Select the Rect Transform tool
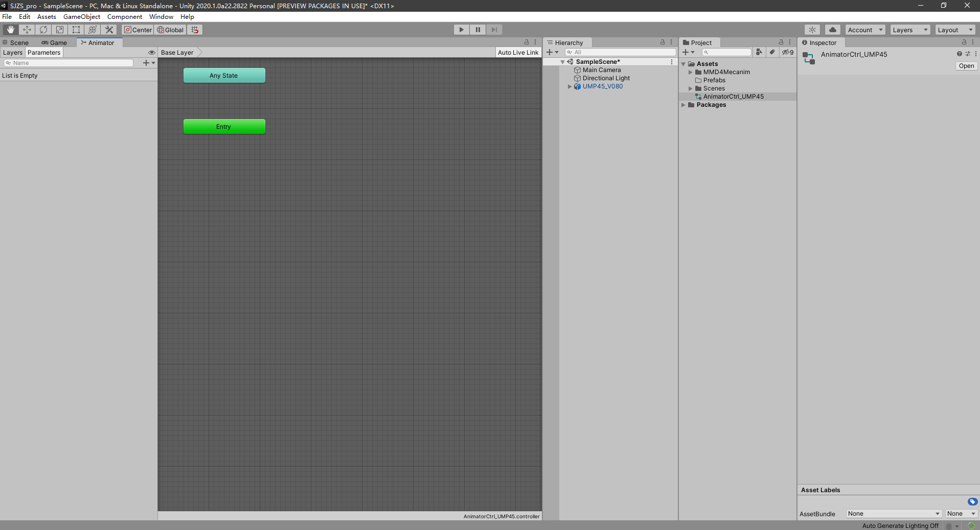Image resolution: width=980 pixels, height=530 pixels. [x=76, y=30]
